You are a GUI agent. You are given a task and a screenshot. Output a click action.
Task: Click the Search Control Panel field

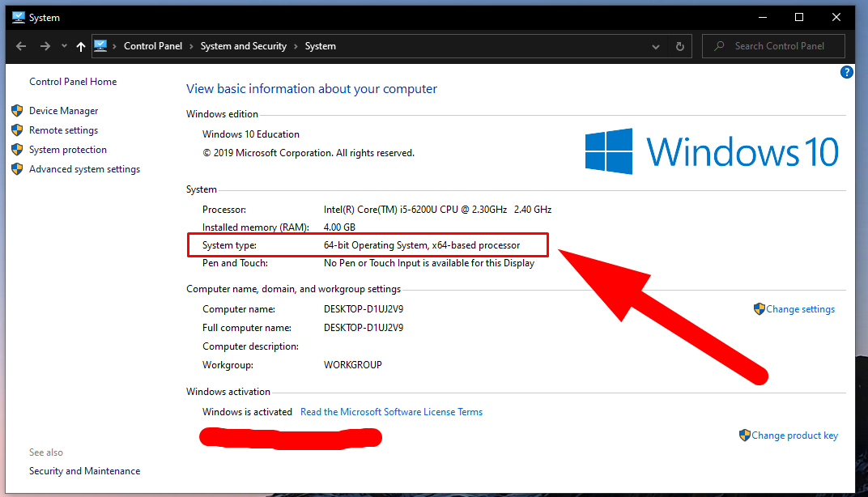point(773,46)
